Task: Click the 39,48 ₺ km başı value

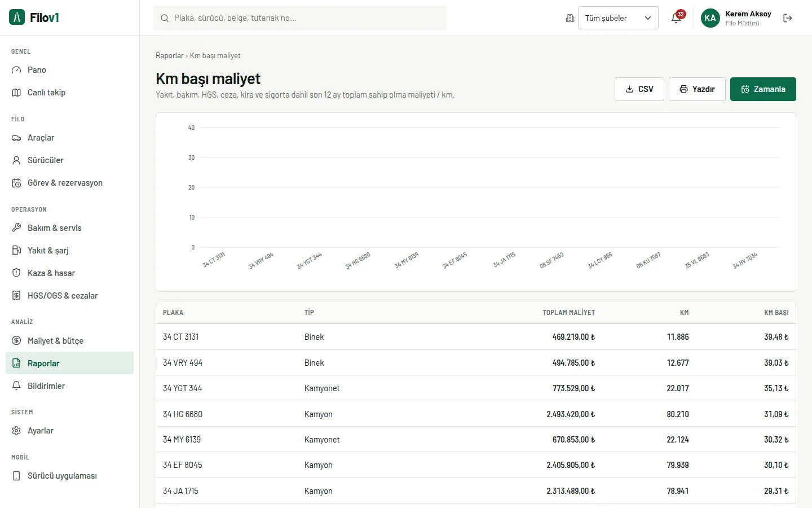Action: click(x=776, y=337)
